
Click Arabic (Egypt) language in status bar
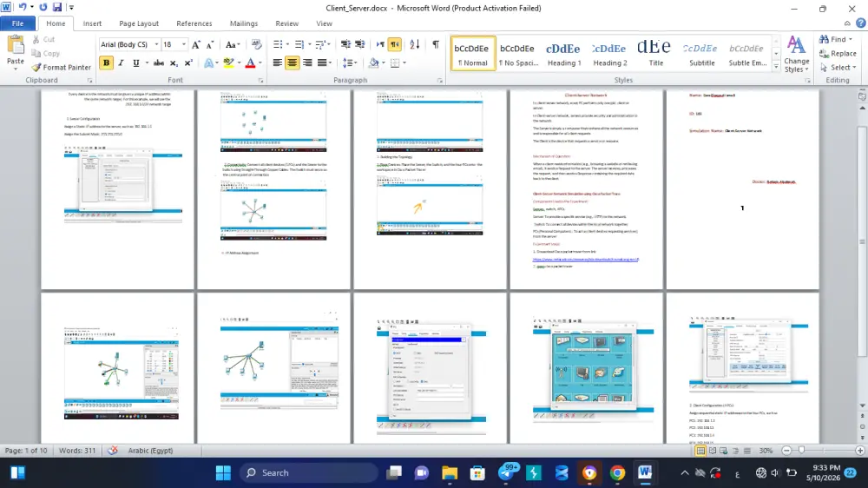pyautogui.click(x=150, y=451)
